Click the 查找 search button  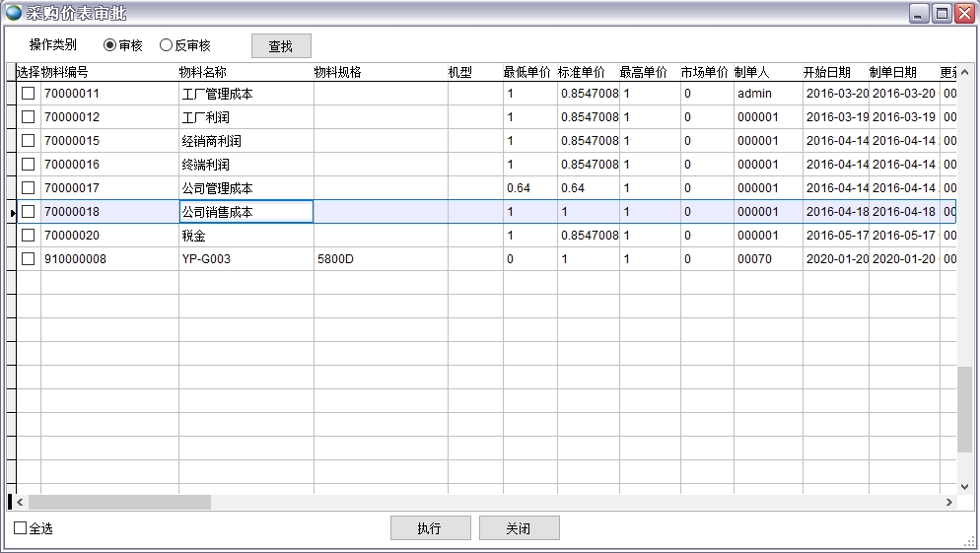281,46
